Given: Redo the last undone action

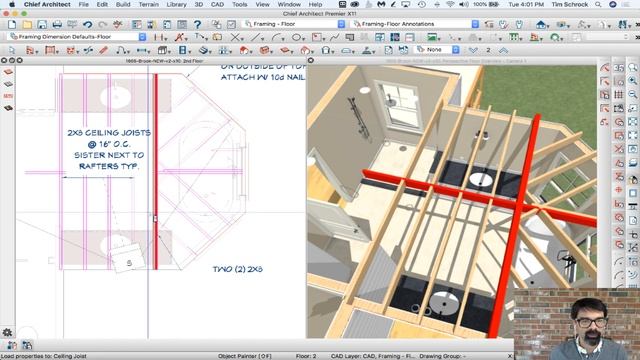Looking at the screenshot, I should pos(102,24).
